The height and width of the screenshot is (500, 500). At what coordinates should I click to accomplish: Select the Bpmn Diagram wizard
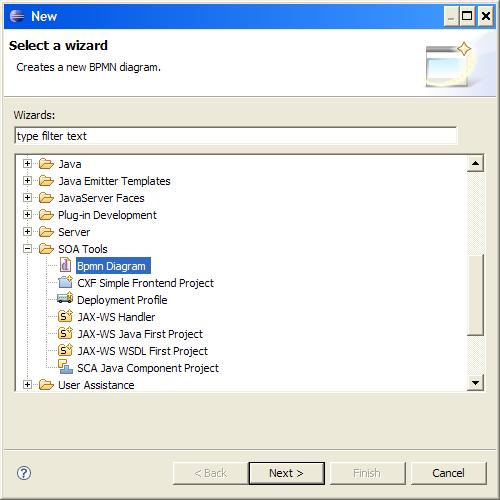112,266
